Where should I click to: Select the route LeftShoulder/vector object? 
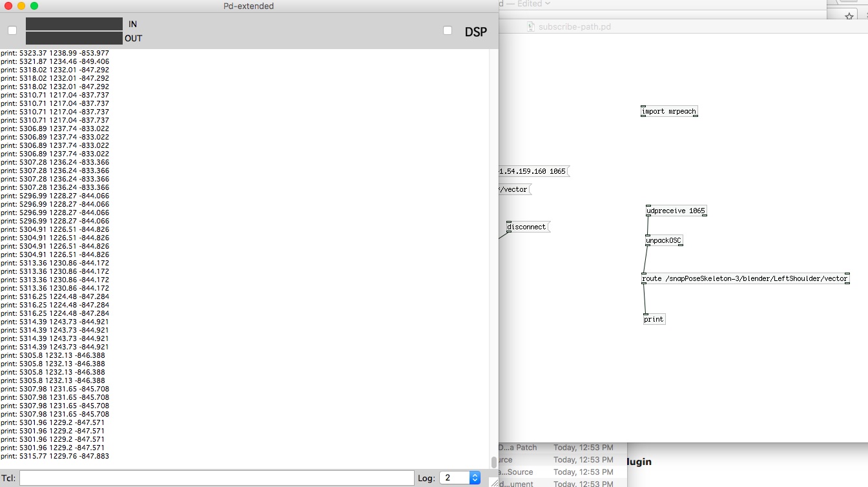(x=745, y=279)
